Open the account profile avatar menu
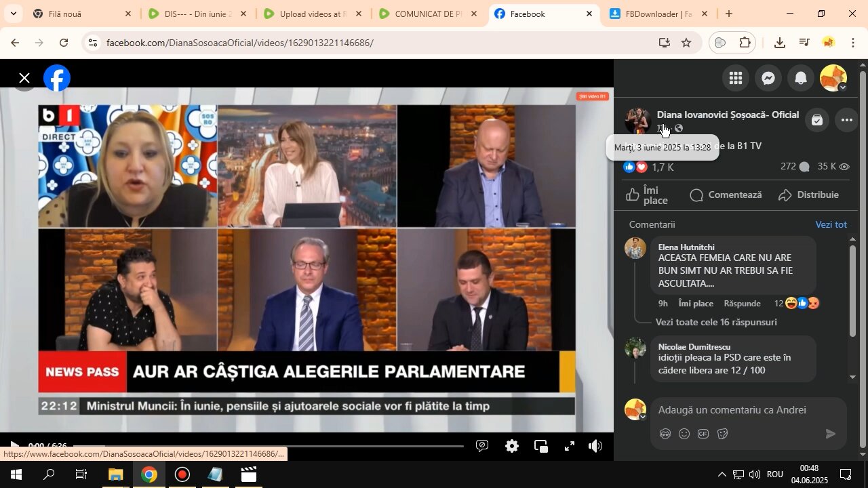 click(x=833, y=78)
